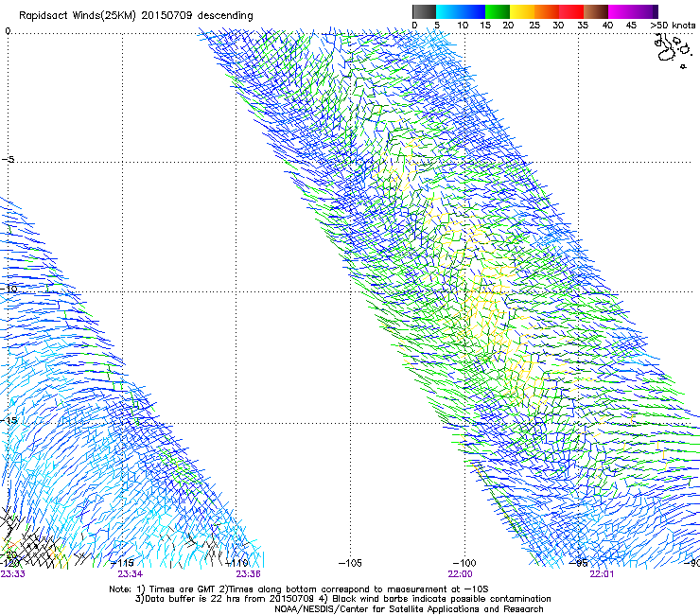Click the legend label "30"
The width and height of the screenshot is (700, 615).
click(x=558, y=25)
